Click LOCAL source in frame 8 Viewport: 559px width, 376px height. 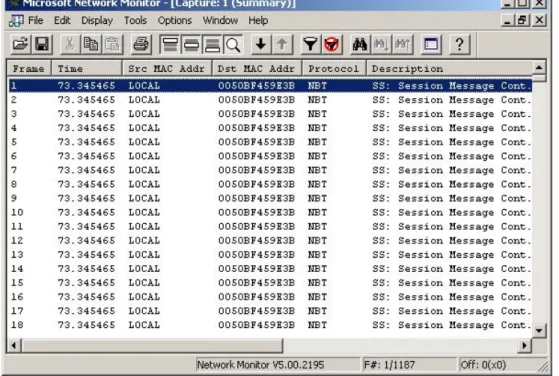(144, 184)
